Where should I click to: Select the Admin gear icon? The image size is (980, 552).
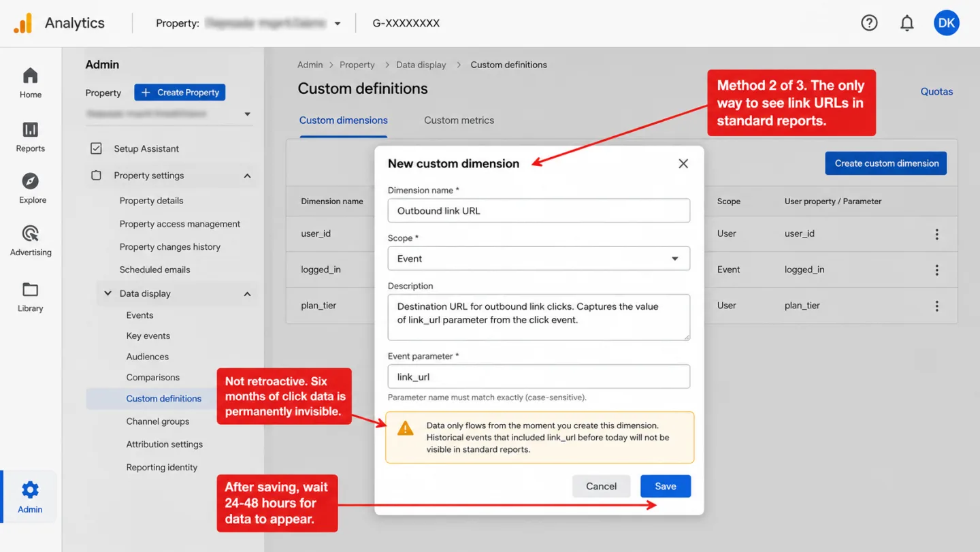[30, 489]
